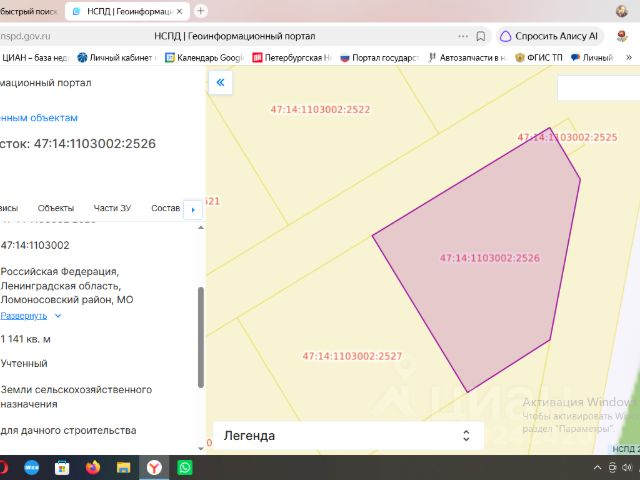Close the НСПД Геоинформационный tab
Screen dimensions: 640x480
[x=179, y=11]
